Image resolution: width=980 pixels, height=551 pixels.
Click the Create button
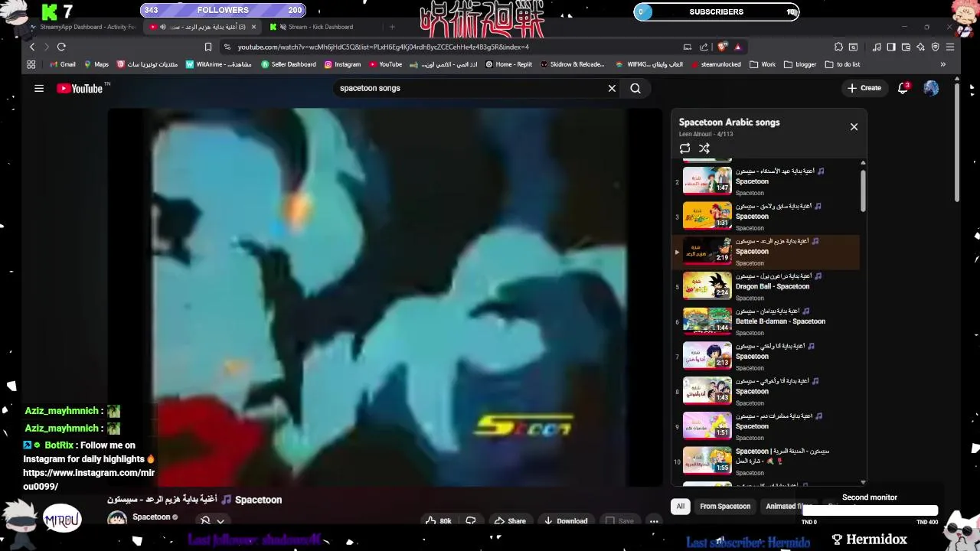click(x=864, y=88)
